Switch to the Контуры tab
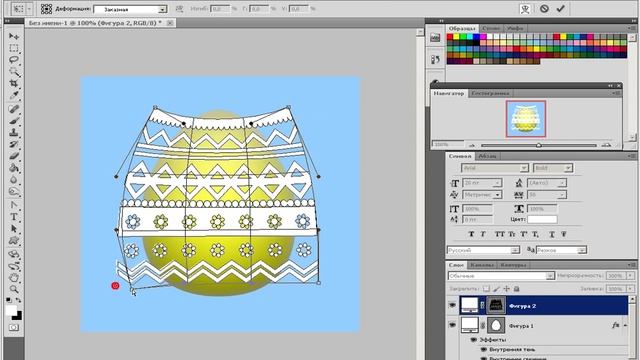This screenshot has height=360, width=640. coord(513,265)
